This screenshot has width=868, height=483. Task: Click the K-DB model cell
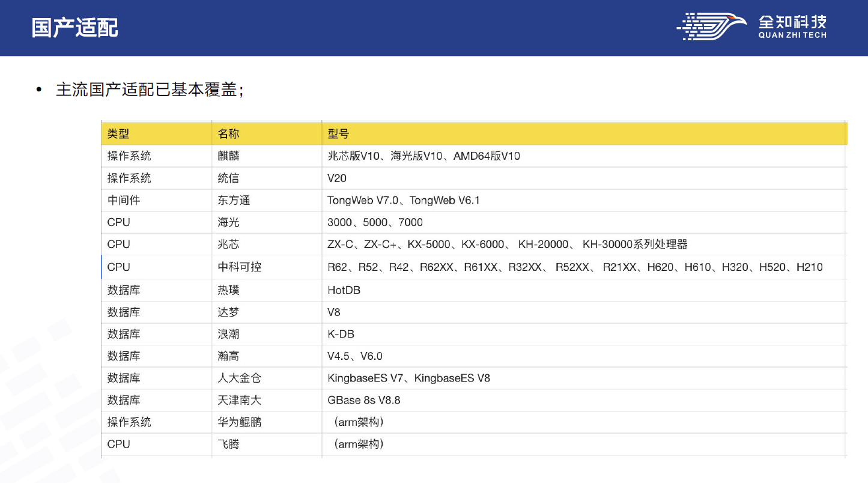point(341,334)
